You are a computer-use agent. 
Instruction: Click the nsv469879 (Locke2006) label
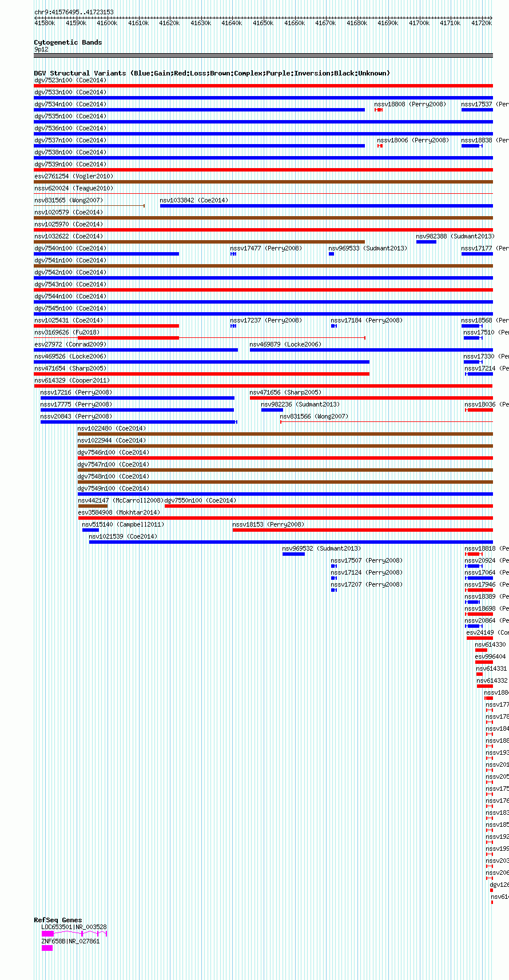pyautogui.click(x=286, y=344)
